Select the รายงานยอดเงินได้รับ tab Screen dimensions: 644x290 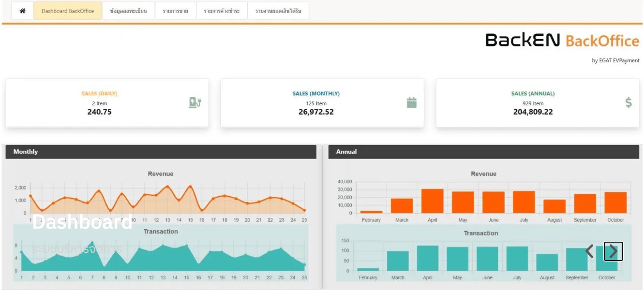(x=278, y=11)
